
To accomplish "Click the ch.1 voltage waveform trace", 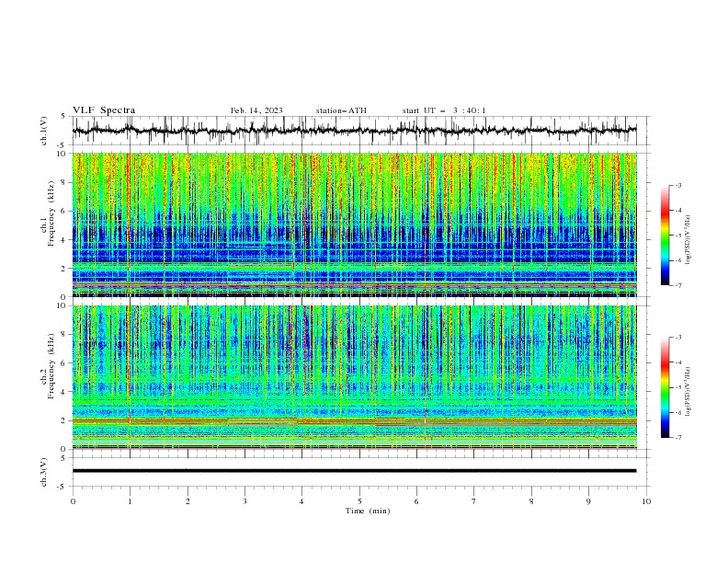I will [354, 130].
